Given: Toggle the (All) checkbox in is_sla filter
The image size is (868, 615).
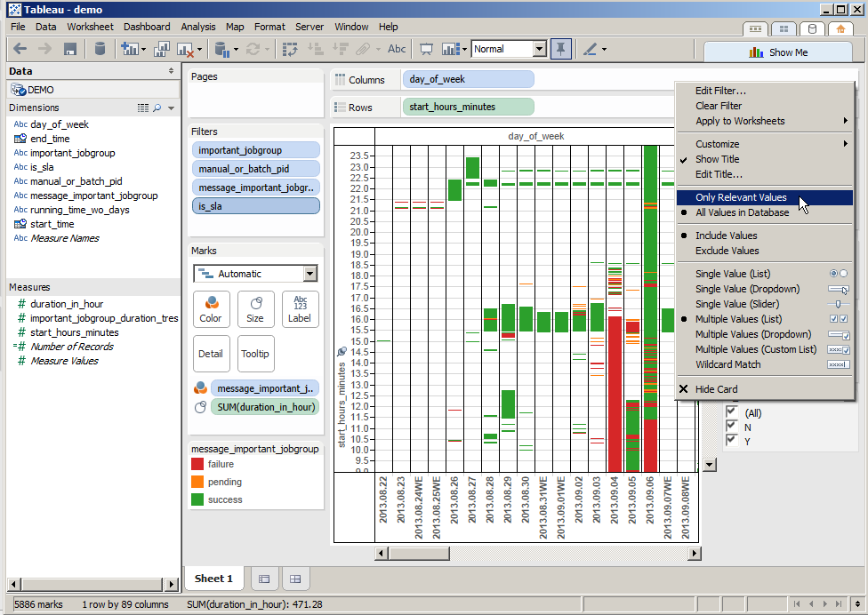Looking at the screenshot, I should pyautogui.click(x=731, y=411).
